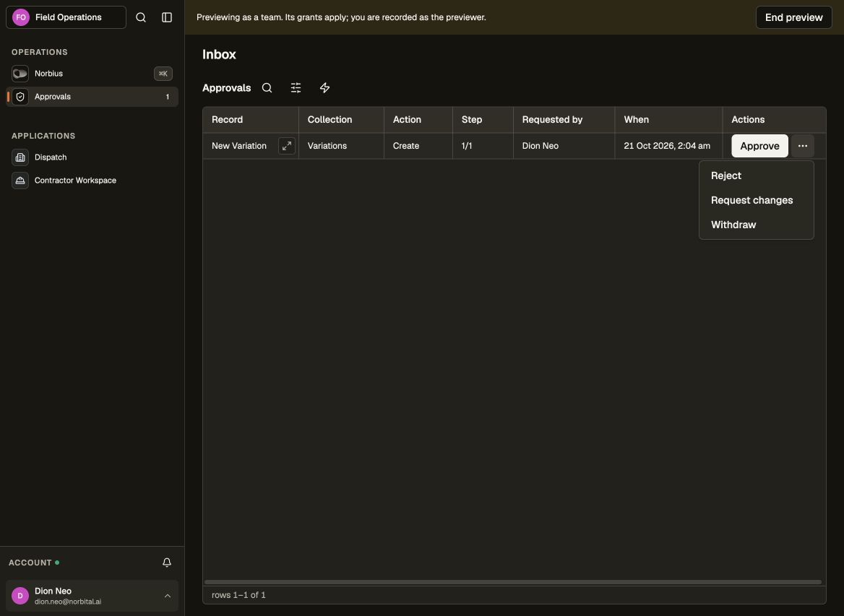Screen dimensions: 844x616
Task: Click the Dion Neo user avatar
Action: (20, 596)
